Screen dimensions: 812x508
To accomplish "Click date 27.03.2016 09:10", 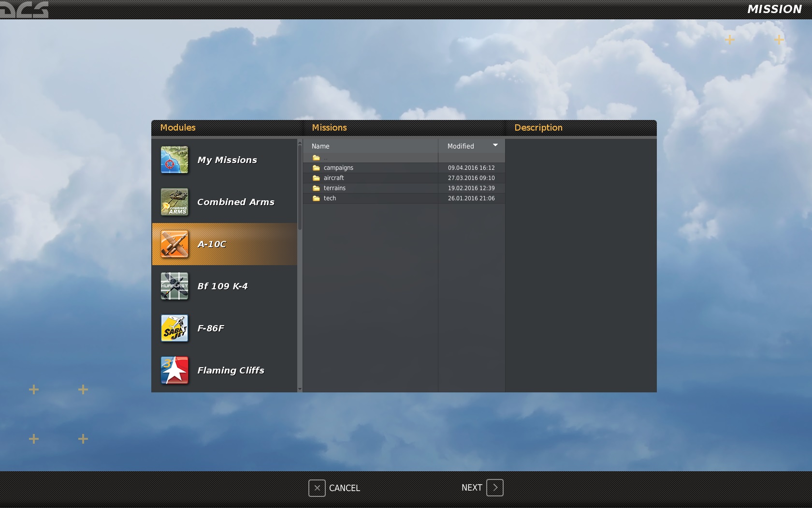I will 471,178.
